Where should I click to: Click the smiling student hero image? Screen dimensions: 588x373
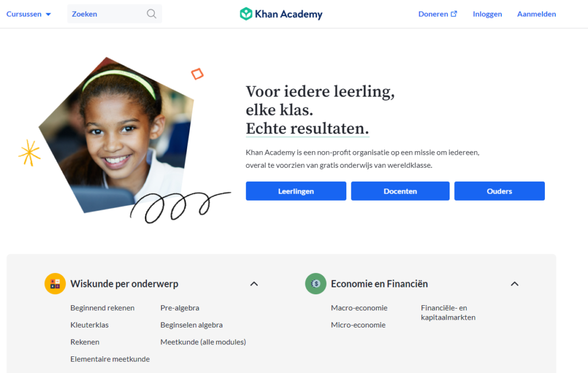[116, 135]
